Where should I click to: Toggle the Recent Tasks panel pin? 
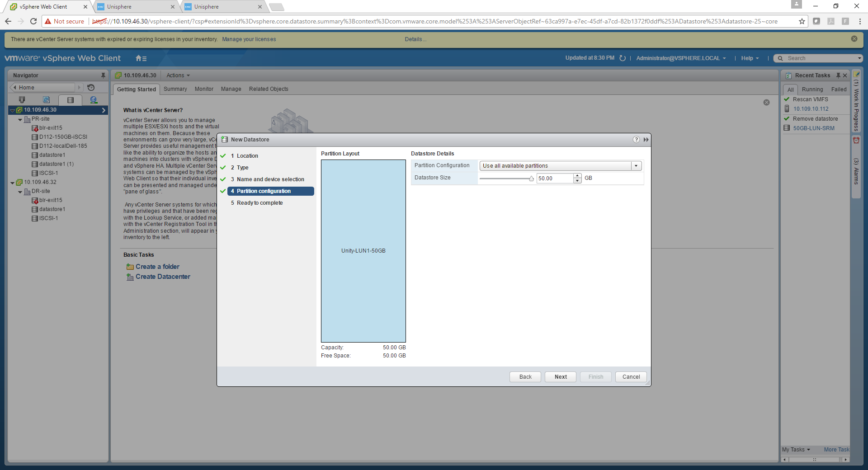tap(838, 75)
